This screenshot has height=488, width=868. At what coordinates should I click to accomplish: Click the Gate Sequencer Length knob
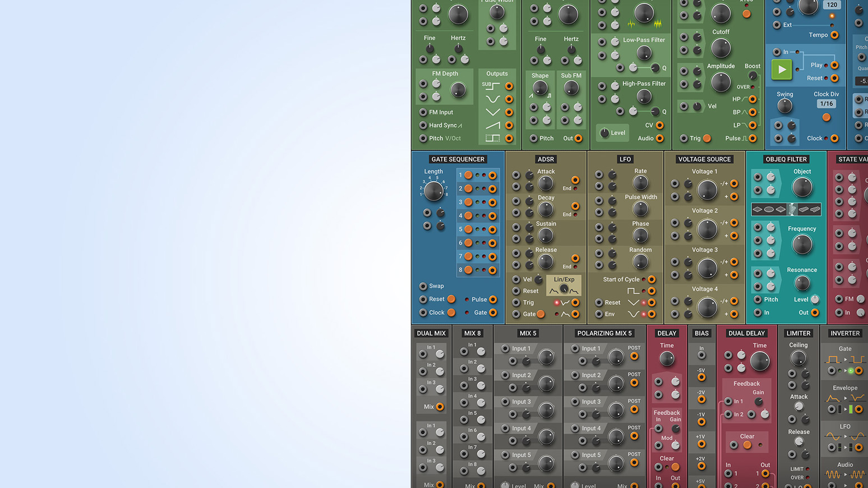433,191
